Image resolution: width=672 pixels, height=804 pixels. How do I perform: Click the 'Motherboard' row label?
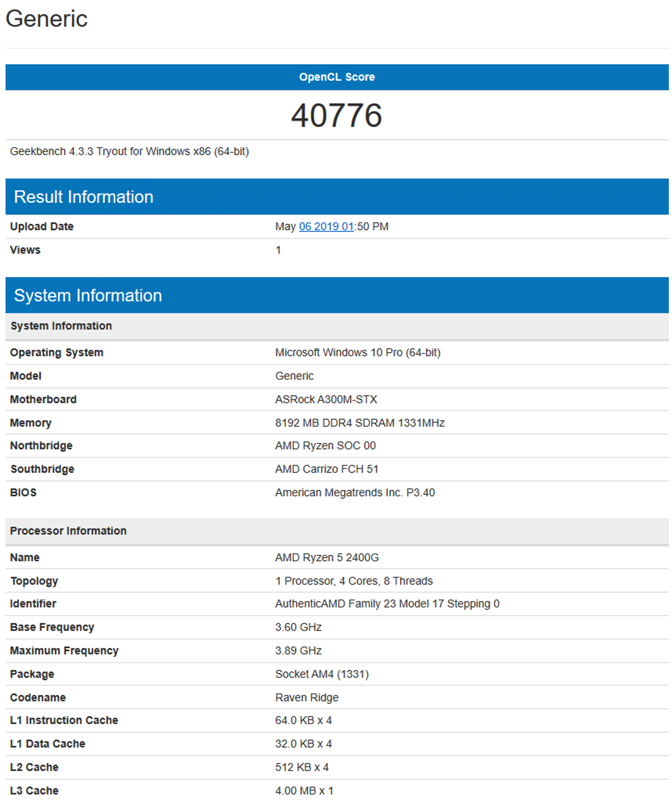click(x=43, y=400)
